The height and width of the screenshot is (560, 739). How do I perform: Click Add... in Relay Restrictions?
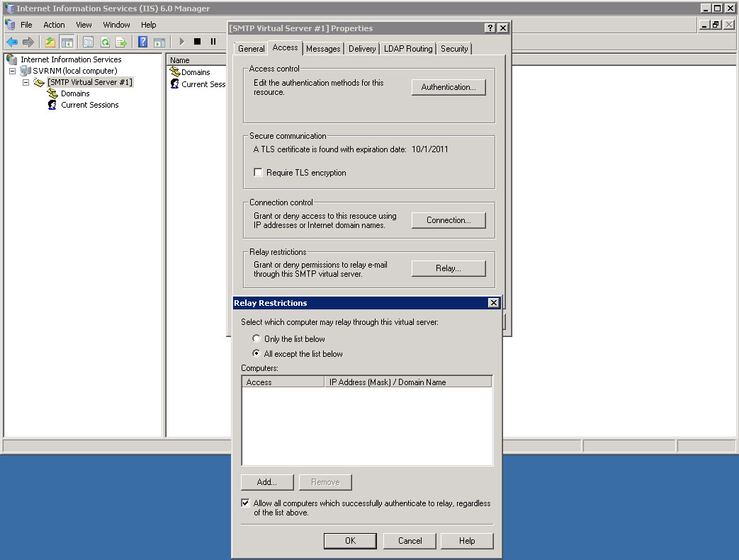point(266,482)
